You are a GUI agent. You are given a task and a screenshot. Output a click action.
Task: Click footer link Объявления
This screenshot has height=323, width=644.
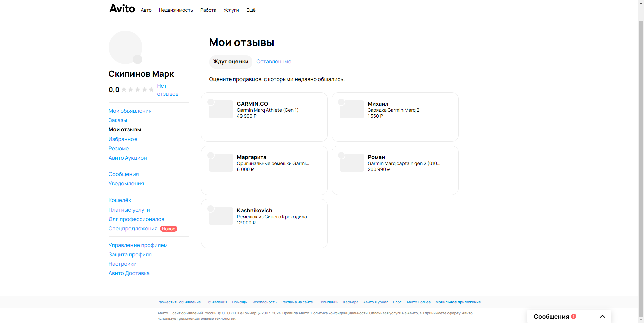tap(216, 302)
